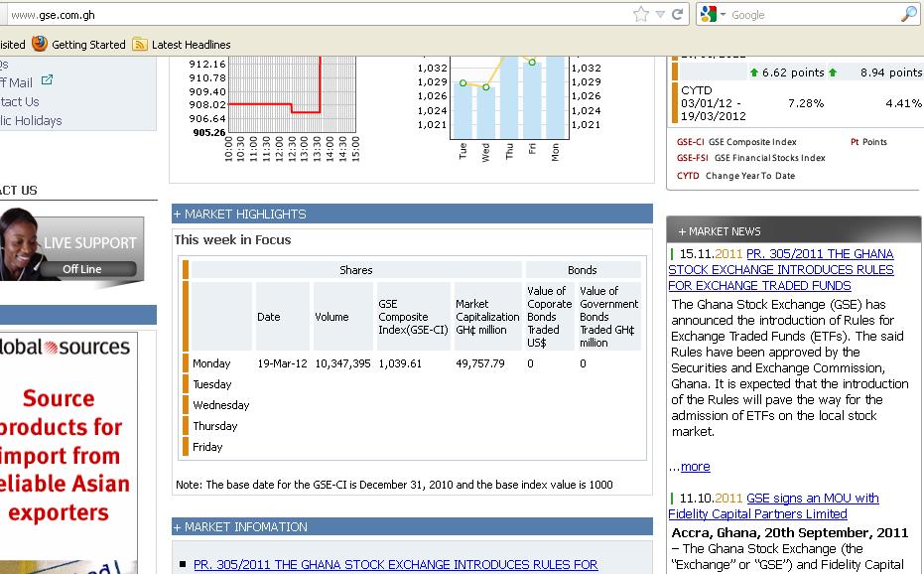Click the This week in Focus heading
The width and height of the screenshot is (924, 574).
[x=233, y=239]
